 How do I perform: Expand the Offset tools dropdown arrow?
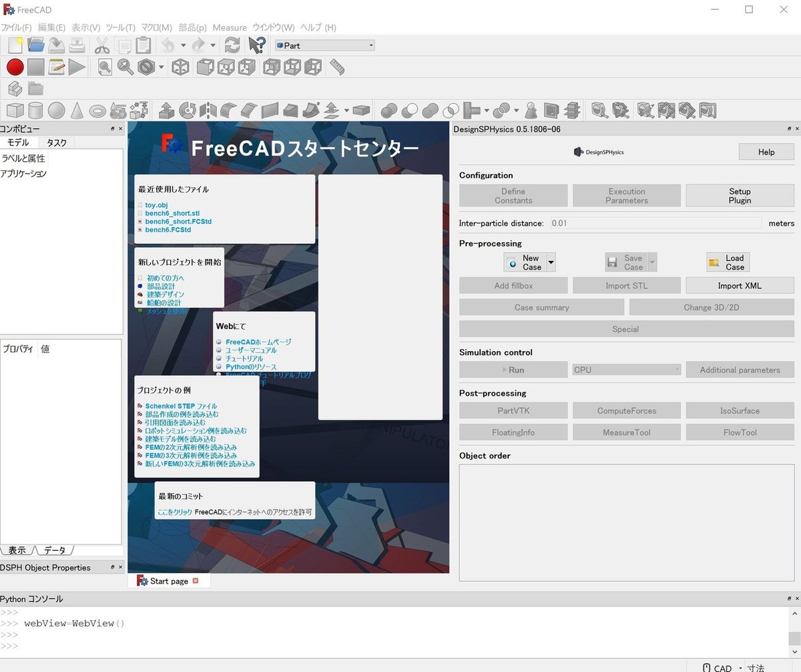pyautogui.click(x=346, y=109)
